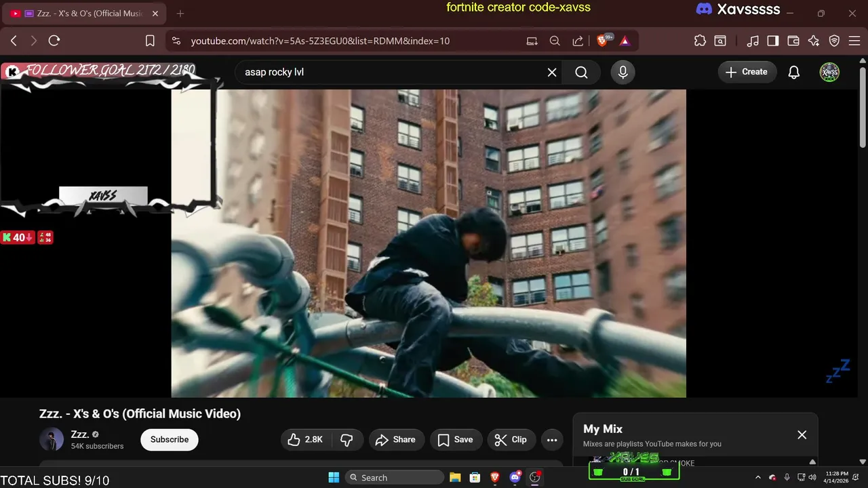Save the video to a playlist
The width and height of the screenshot is (868, 488).
(x=456, y=440)
